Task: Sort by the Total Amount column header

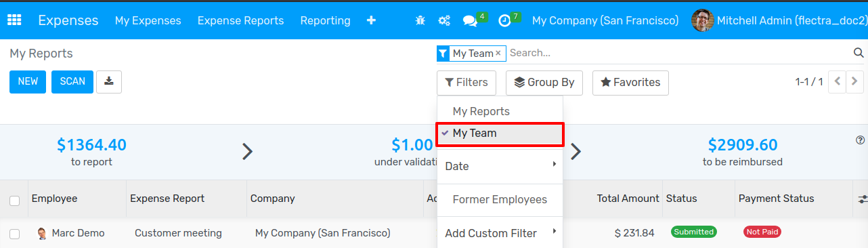Action: click(x=628, y=199)
